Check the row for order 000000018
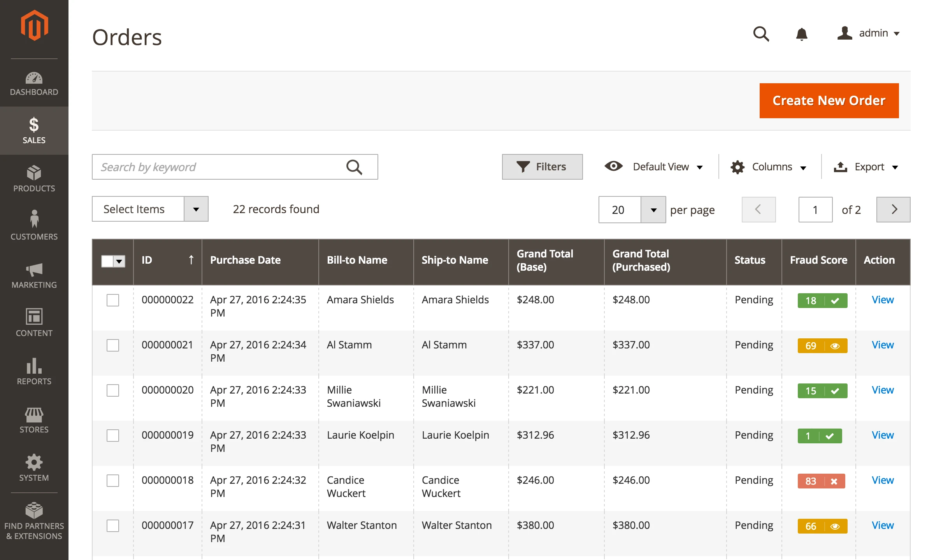This screenshot has height=560, width=934. coord(113,481)
